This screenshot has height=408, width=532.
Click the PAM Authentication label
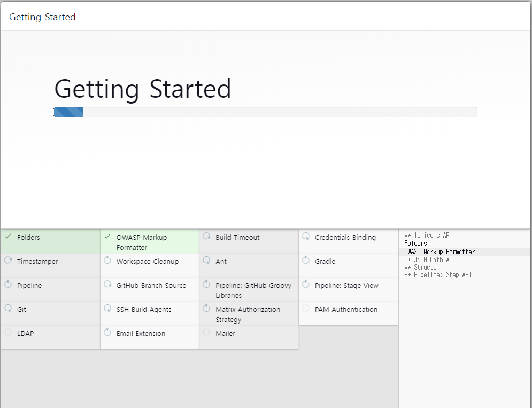click(x=346, y=310)
